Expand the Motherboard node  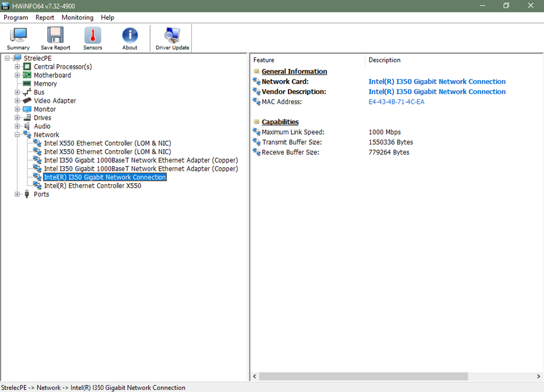coord(17,75)
